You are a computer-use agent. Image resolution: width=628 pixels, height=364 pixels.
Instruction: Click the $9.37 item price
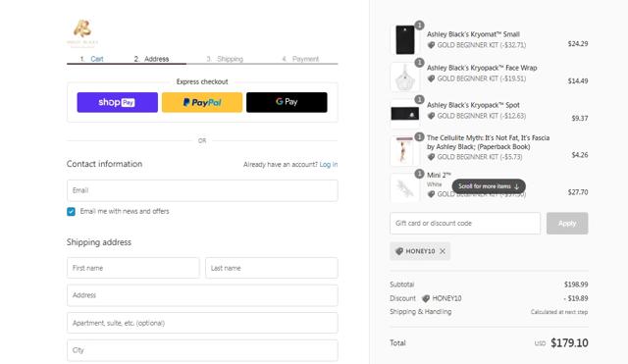580,118
